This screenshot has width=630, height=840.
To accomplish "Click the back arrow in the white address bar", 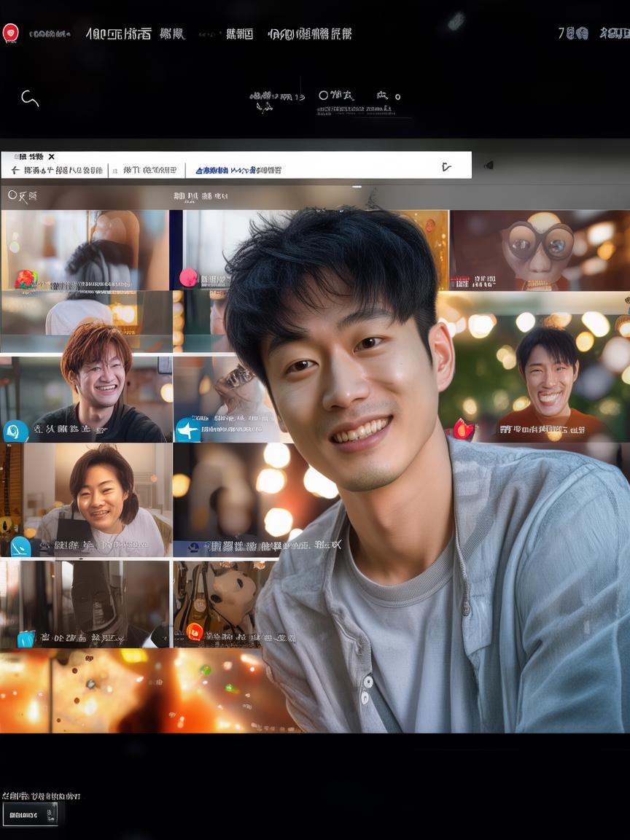I will click(15, 170).
